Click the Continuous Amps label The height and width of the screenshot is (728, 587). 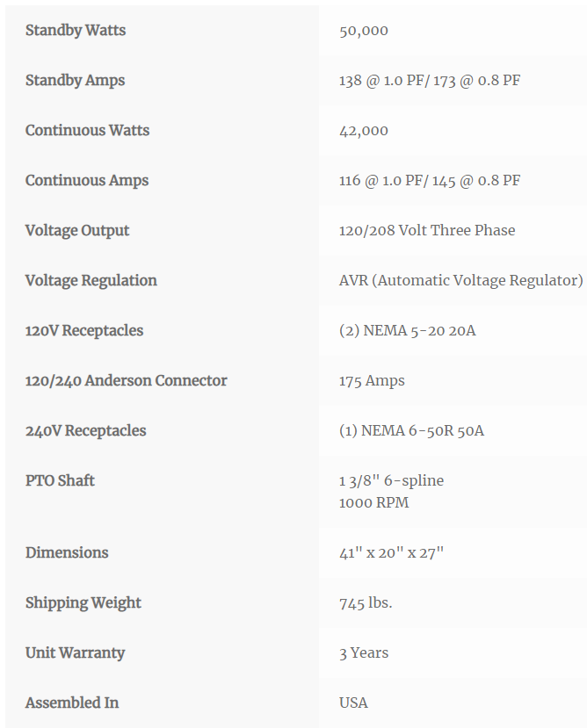tap(87, 181)
